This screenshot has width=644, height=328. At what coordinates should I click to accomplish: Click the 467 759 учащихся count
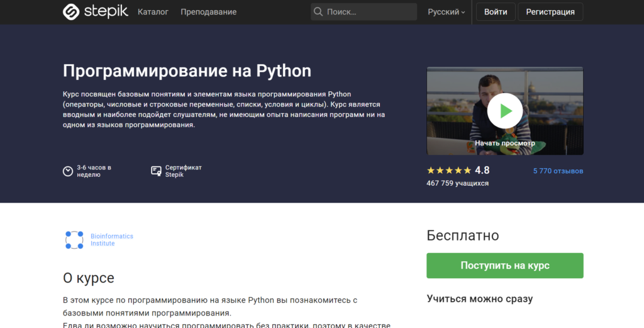click(457, 183)
